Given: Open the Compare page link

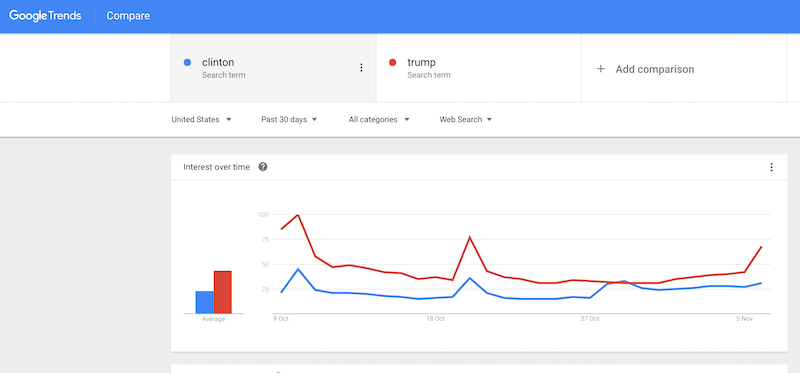Looking at the screenshot, I should [x=128, y=16].
